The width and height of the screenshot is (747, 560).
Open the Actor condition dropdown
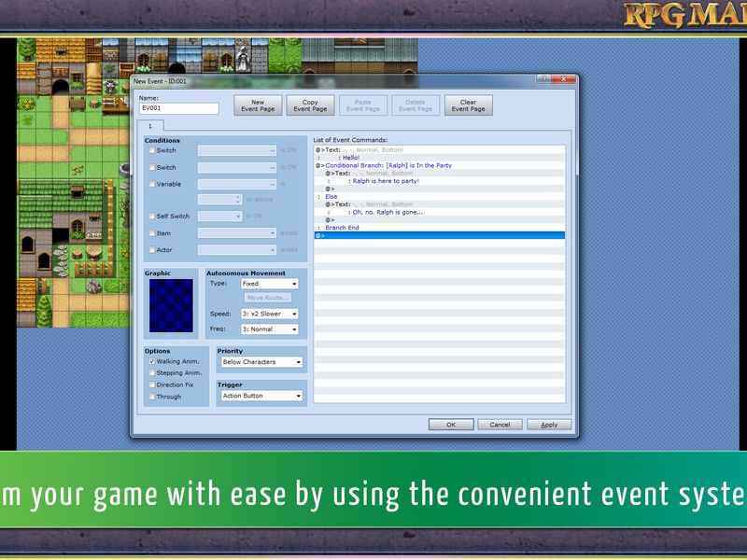[x=237, y=250]
